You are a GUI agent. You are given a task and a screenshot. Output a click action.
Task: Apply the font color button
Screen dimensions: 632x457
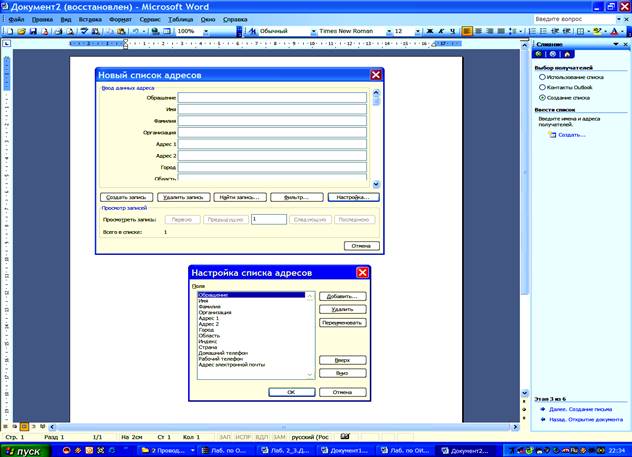(614, 31)
